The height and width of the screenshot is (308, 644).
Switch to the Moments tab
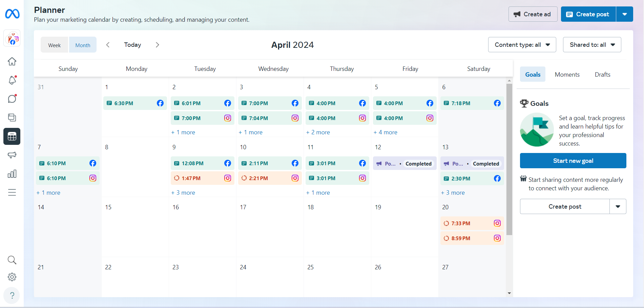(567, 75)
